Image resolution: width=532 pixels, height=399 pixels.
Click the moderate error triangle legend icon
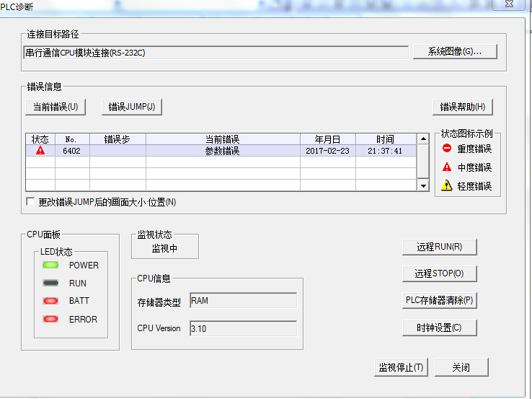pyautogui.click(x=447, y=167)
